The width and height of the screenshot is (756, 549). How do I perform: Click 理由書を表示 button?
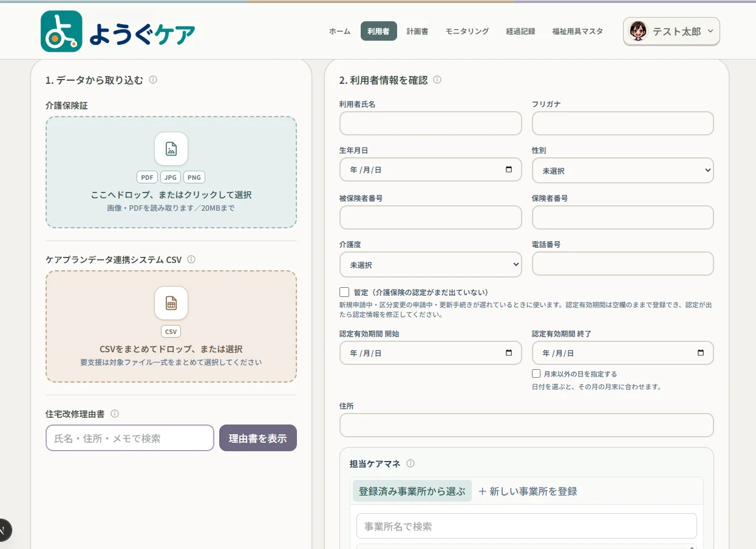(x=258, y=438)
